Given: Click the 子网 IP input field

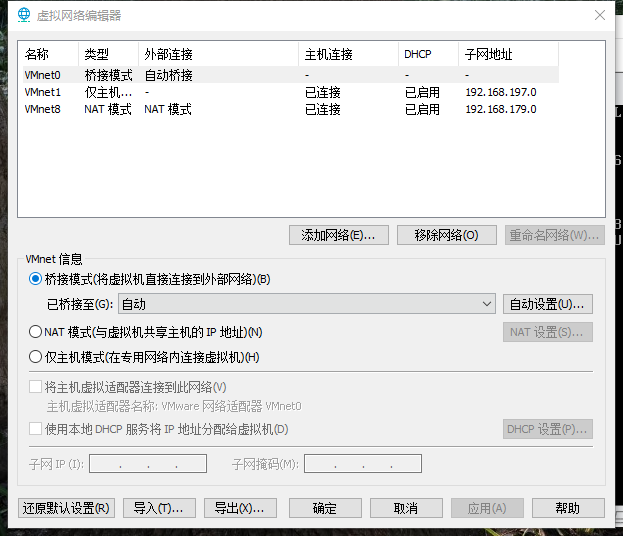Looking at the screenshot, I should coord(148,464).
